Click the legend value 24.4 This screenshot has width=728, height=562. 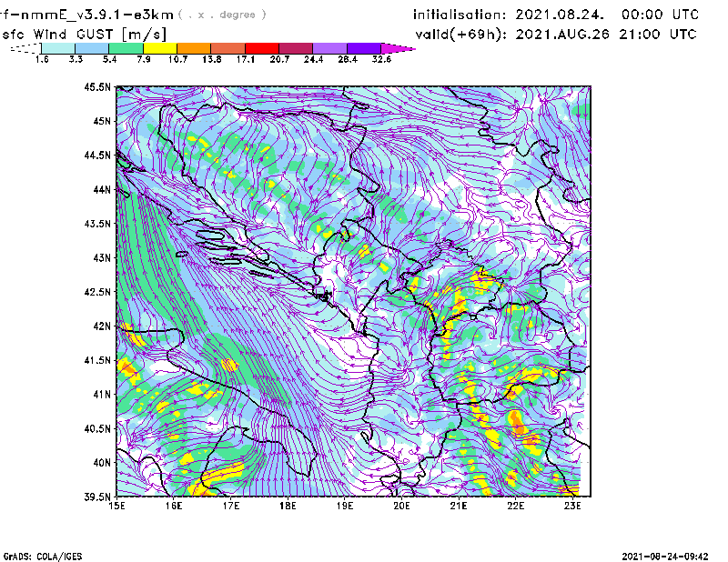click(x=313, y=59)
